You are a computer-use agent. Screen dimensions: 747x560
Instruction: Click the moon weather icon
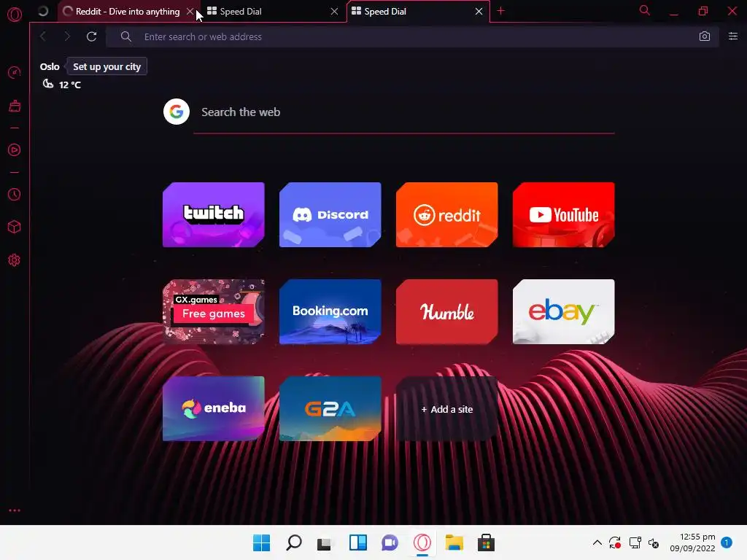pos(48,85)
